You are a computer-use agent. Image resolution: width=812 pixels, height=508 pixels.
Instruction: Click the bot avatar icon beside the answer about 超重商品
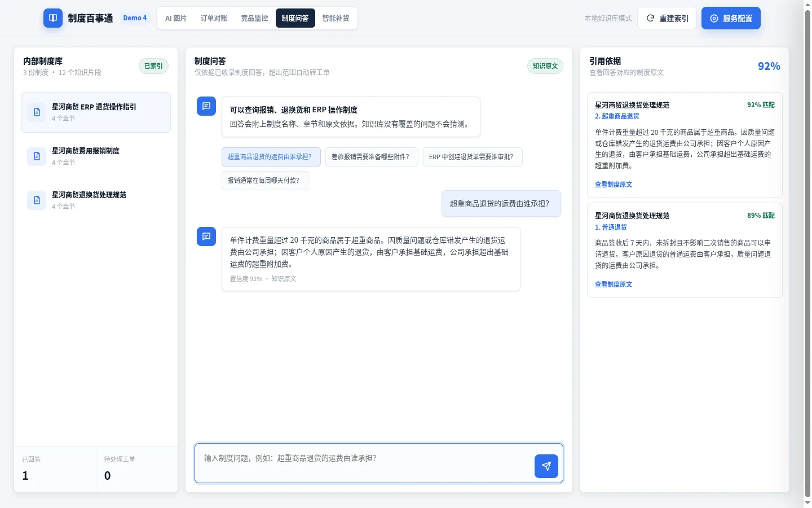click(206, 237)
